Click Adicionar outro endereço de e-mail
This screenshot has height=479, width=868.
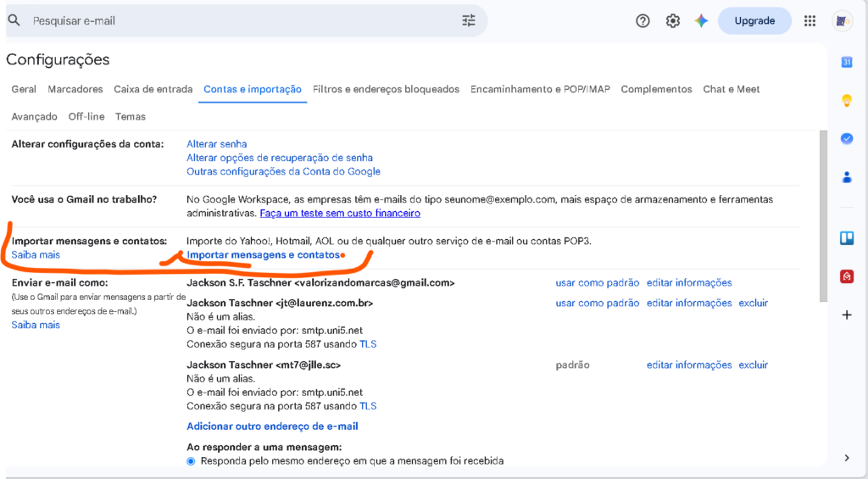(x=272, y=426)
